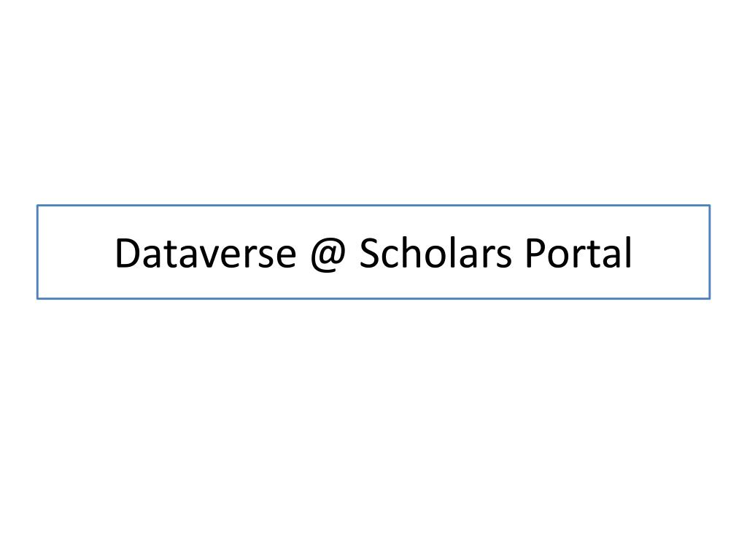Click the top-right corner of the title box
This screenshot has height=560, width=747.
click(709, 206)
